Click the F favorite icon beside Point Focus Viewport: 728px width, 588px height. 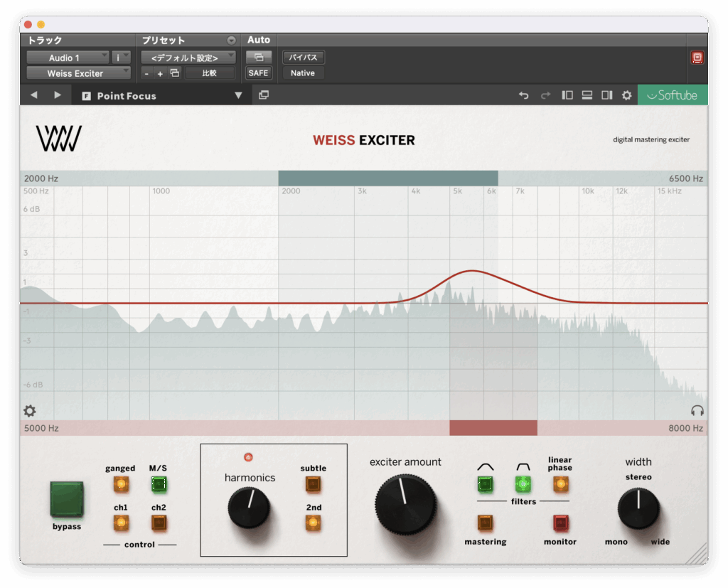pos(86,96)
